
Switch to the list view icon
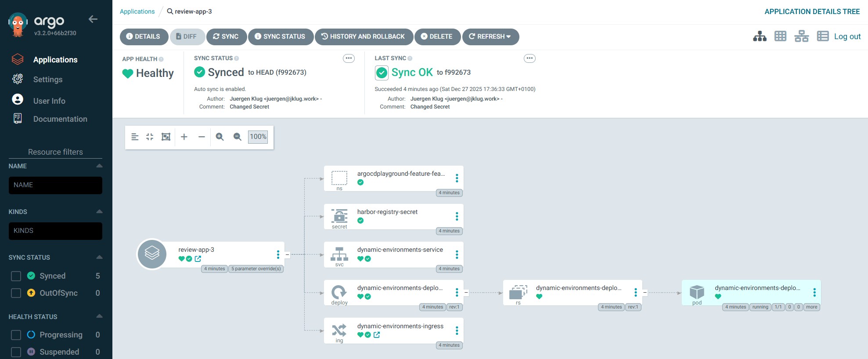[822, 36]
